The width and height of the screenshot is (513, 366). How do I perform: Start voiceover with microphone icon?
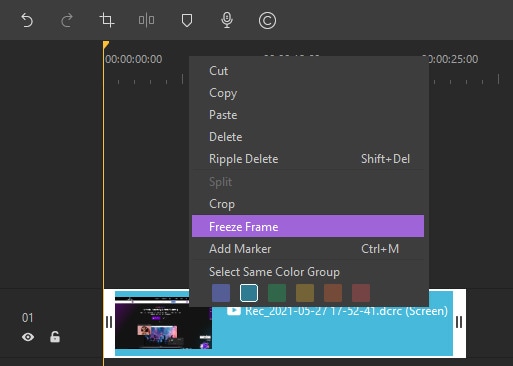tap(227, 20)
